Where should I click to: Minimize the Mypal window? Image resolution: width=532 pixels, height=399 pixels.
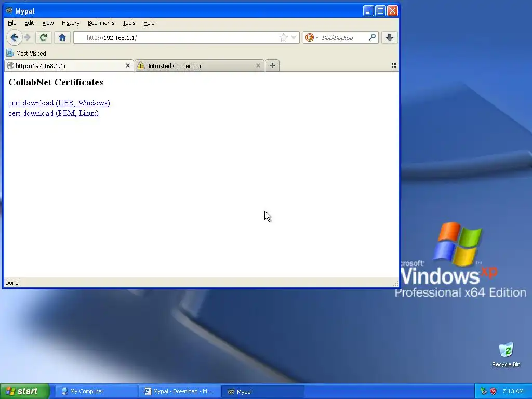(x=368, y=10)
